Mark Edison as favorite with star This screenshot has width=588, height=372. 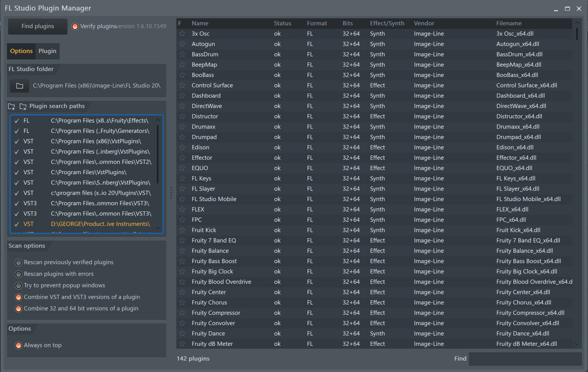tap(182, 147)
